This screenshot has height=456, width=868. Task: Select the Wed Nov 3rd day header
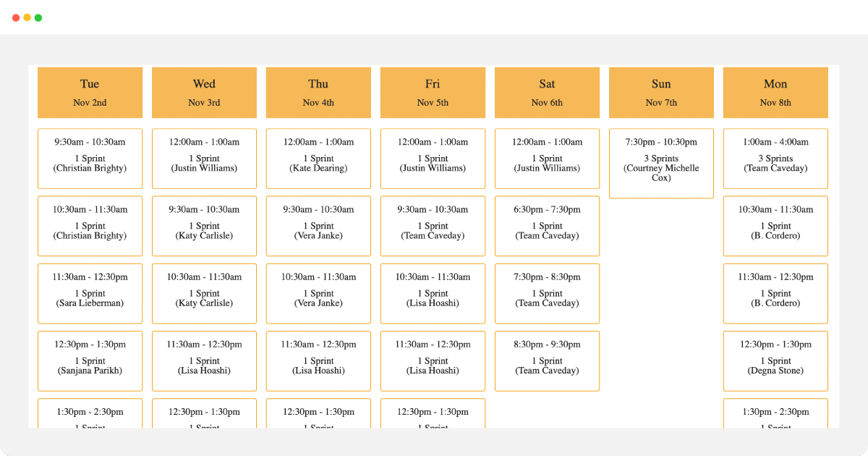pyautogui.click(x=204, y=92)
